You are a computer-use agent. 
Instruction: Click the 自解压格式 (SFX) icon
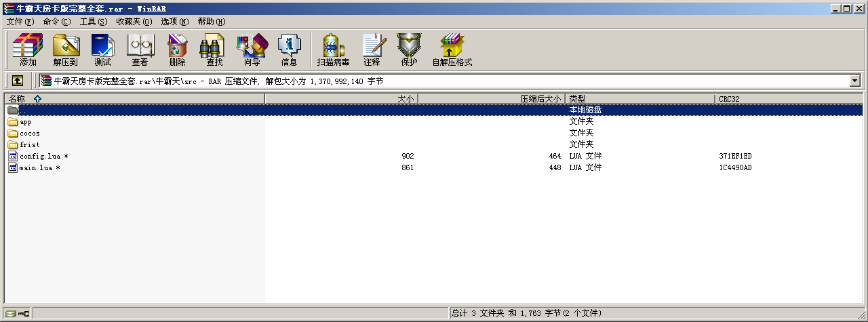[x=452, y=50]
